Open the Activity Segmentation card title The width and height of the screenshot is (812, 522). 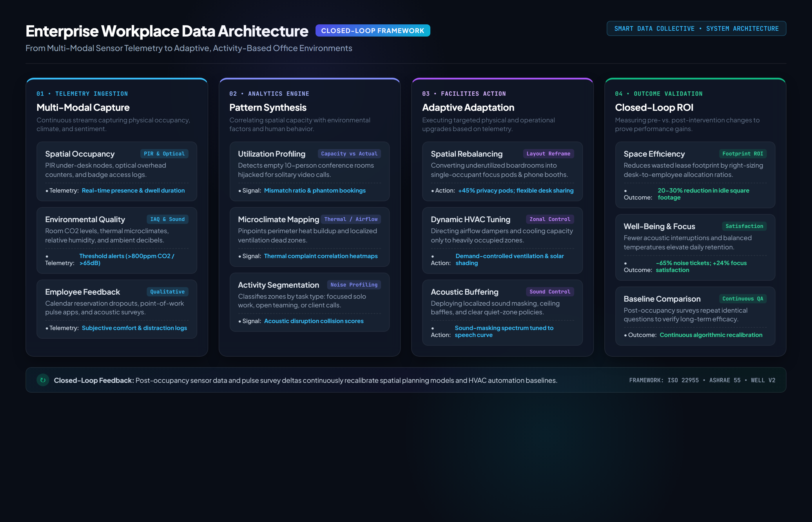279,285
